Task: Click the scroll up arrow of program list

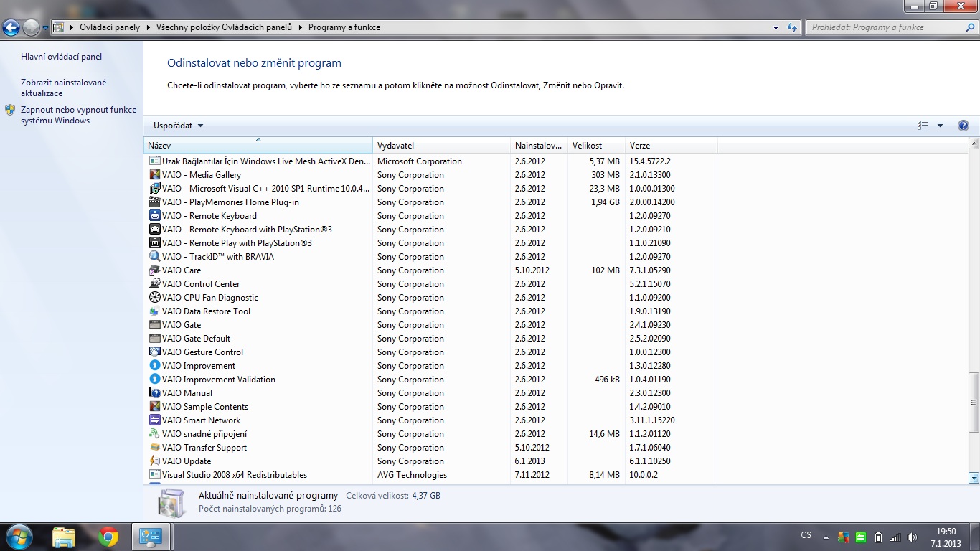Action: 974,144
